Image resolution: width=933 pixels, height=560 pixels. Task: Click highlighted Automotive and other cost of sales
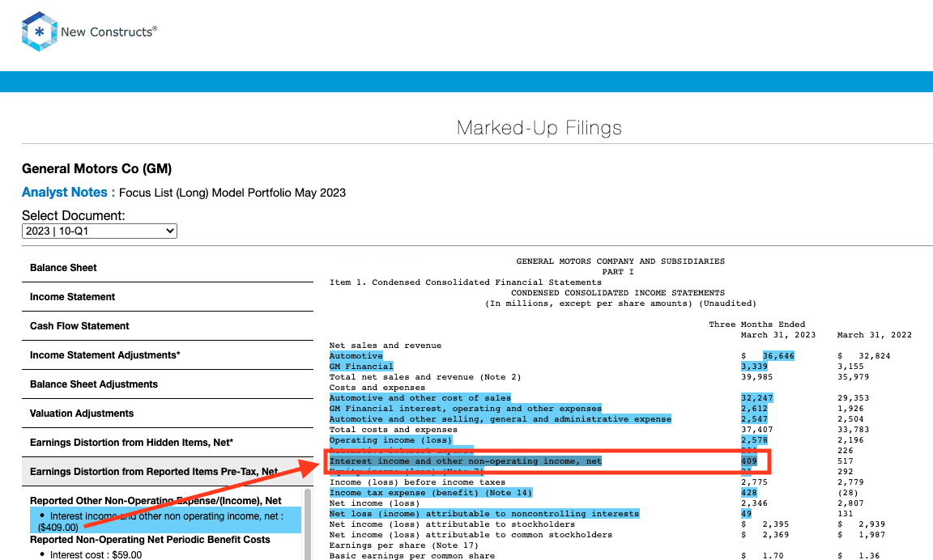(420, 397)
